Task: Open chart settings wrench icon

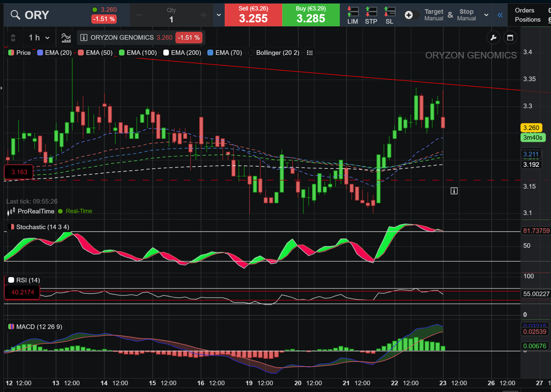Action: pos(493,38)
